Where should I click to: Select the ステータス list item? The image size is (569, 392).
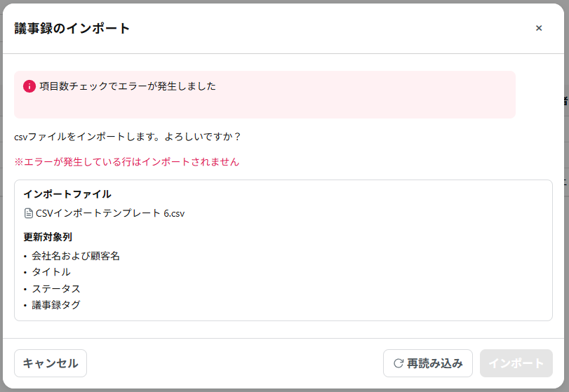point(56,288)
